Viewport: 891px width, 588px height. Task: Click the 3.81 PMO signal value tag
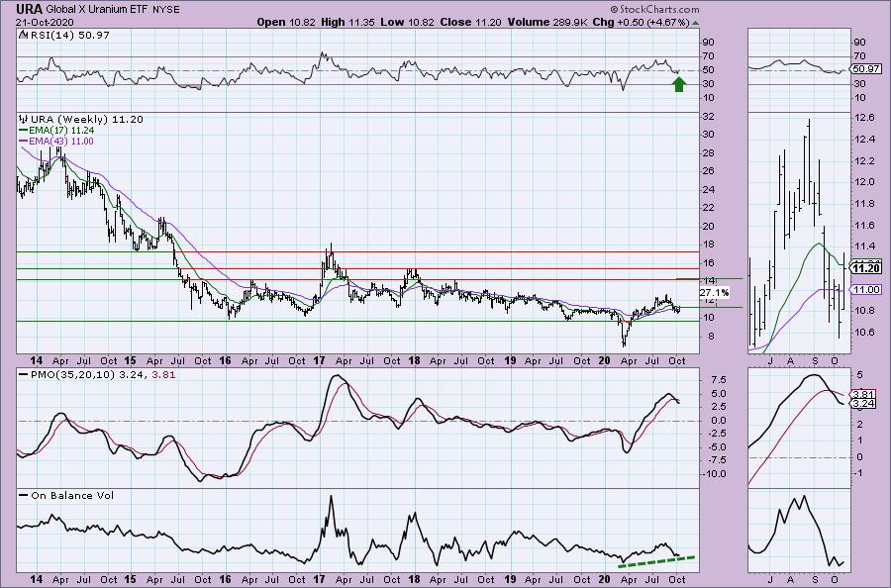click(x=863, y=394)
